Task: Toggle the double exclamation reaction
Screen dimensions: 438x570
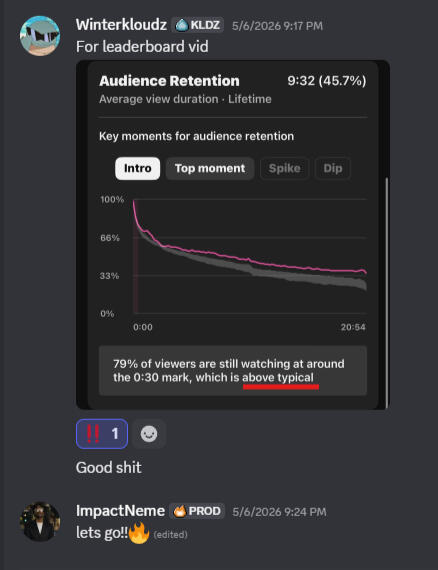Action: coord(102,434)
